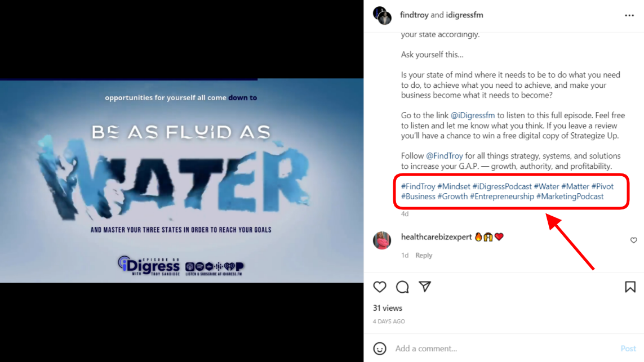644x362 pixels.
Task: Click the Be As Fluid As Water video thumbnail
Action: [x=182, y=180]
